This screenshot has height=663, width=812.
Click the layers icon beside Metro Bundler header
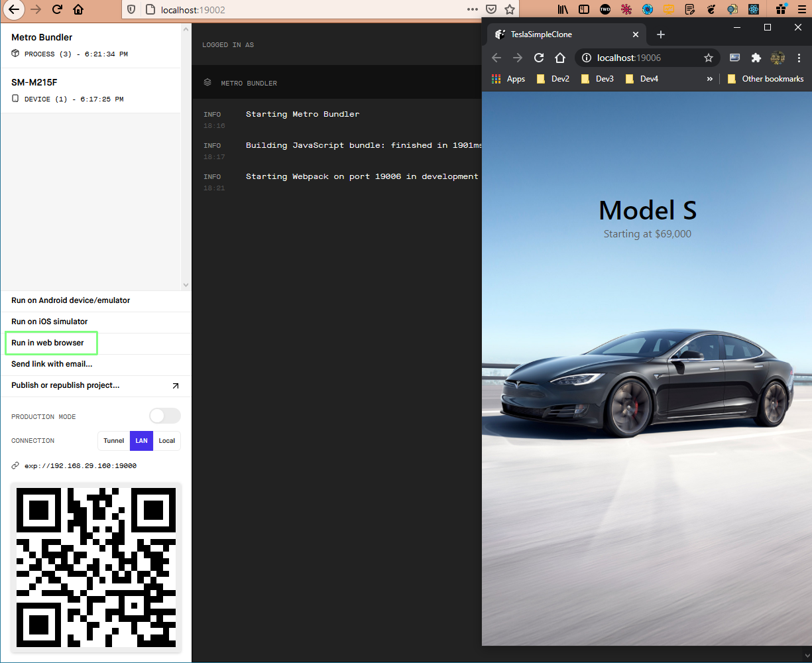coord(207,83)
